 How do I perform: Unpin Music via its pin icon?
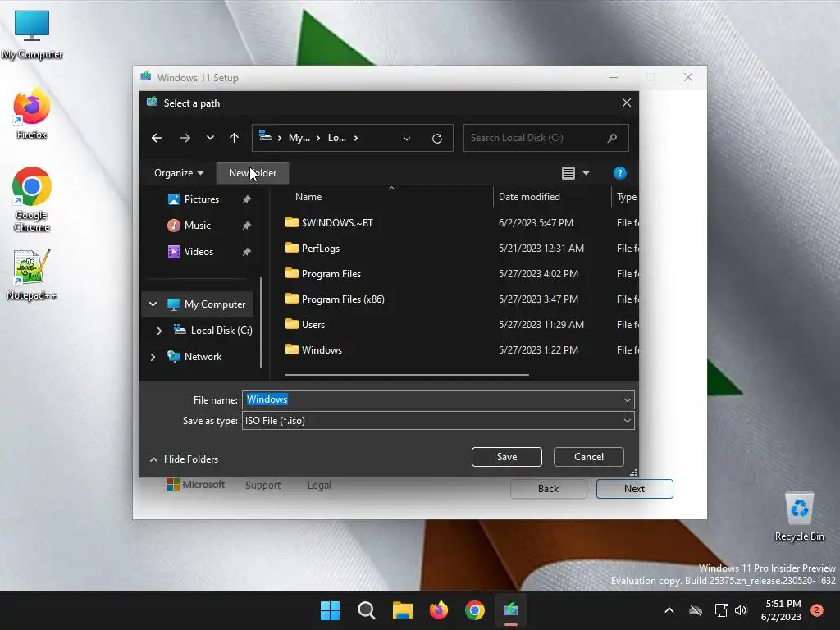[246, 226]
